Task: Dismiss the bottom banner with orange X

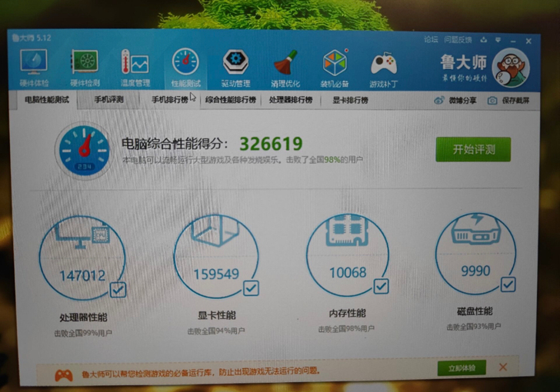Action: pos(503,367)
